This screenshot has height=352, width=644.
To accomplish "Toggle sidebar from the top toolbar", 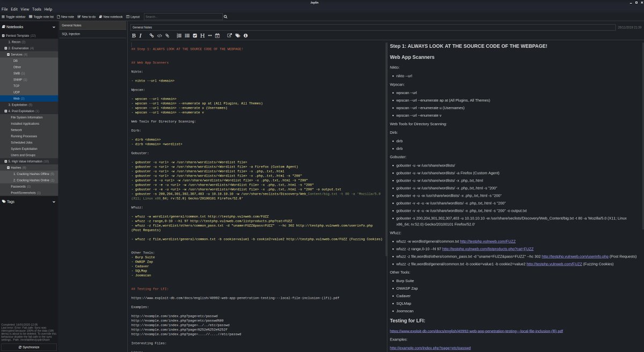I will point(13,17).
